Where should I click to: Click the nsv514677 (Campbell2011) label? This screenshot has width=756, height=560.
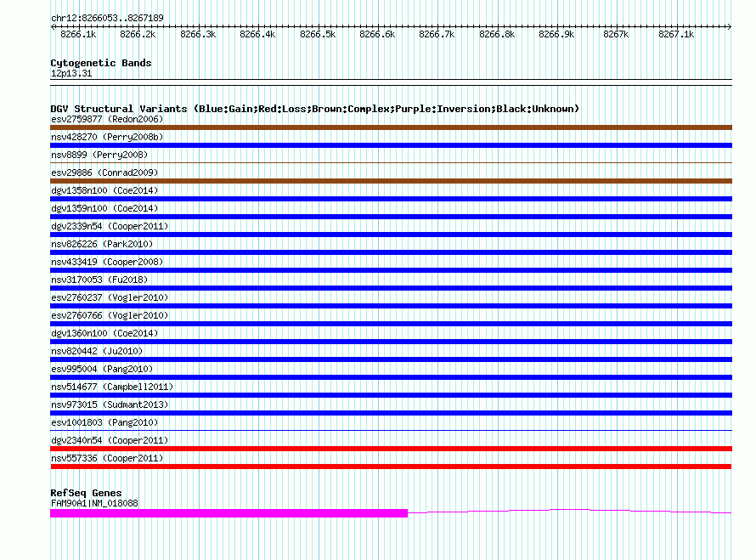click(x=112, y=387)
